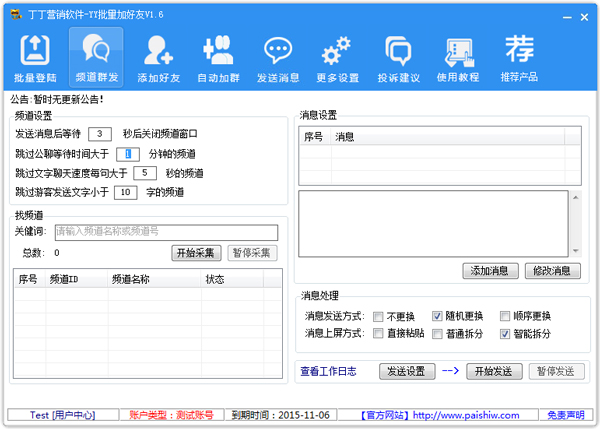Click the 状态 column header
This screenshot has height=429, width=600.
[232, 279]
